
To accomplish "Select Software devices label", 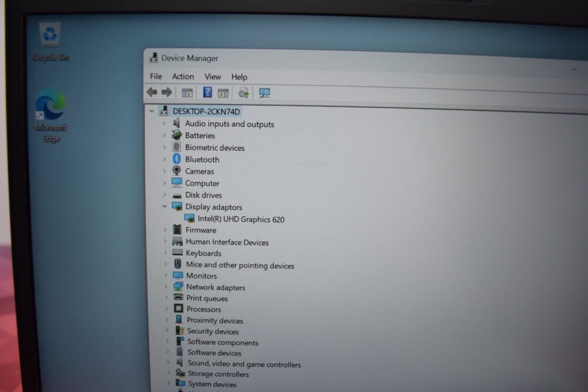I will point(215,353).
